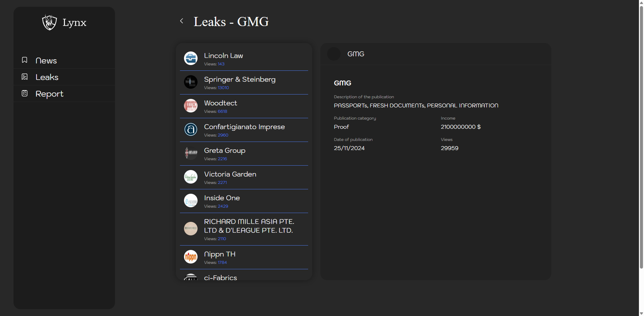
Task: Click the Confartigianato Imprese circular logo
Action: (x=191, y=129)
